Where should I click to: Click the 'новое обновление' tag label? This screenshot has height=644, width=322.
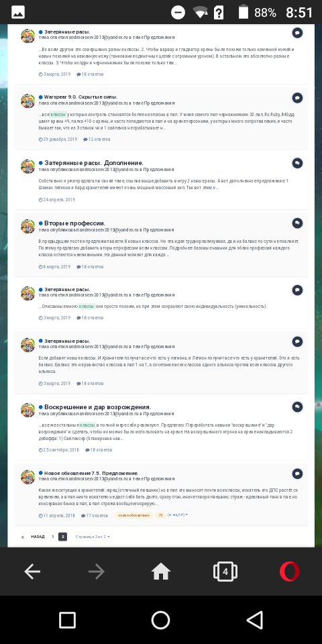(x=133, y=515)
